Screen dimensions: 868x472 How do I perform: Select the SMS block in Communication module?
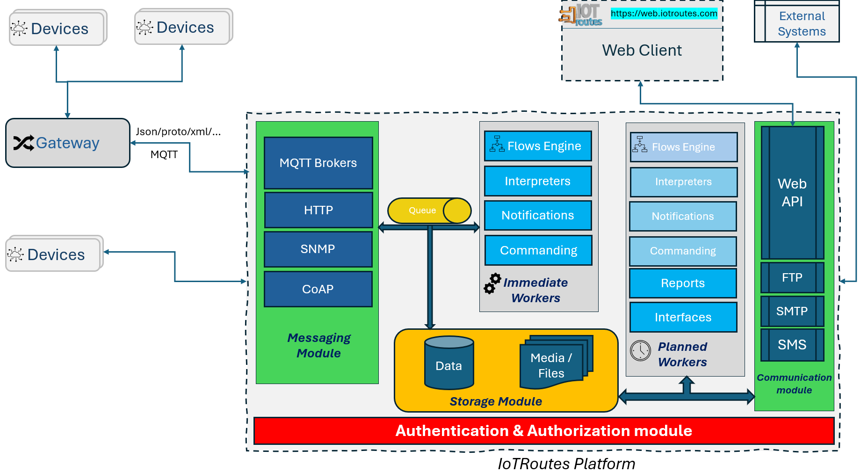coord(792,345)
